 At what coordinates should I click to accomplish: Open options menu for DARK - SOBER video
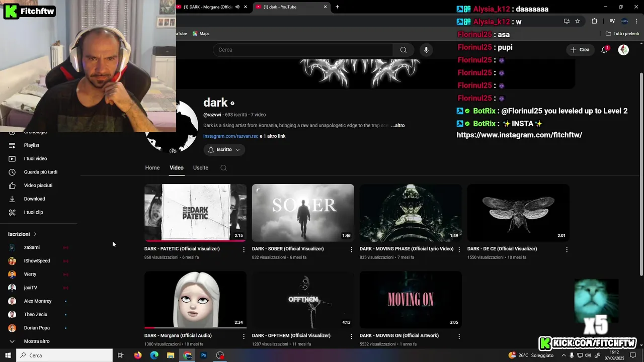[x=352, y=249]
